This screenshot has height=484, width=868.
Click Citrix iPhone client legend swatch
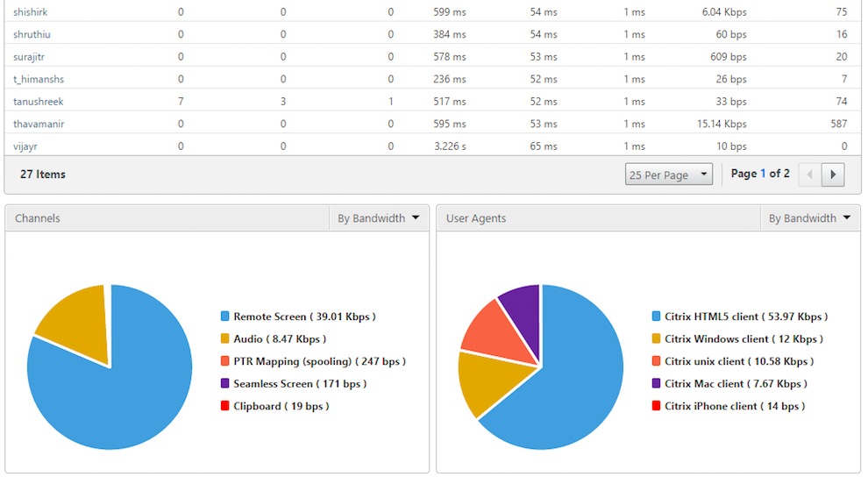(657, 406)
